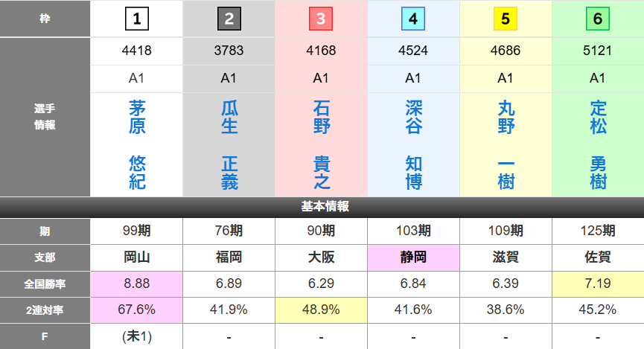The width and height of the screenshot is (644, 349).
Task: Click the green lane number 6 badge
Action: click(x=598, y=19)
